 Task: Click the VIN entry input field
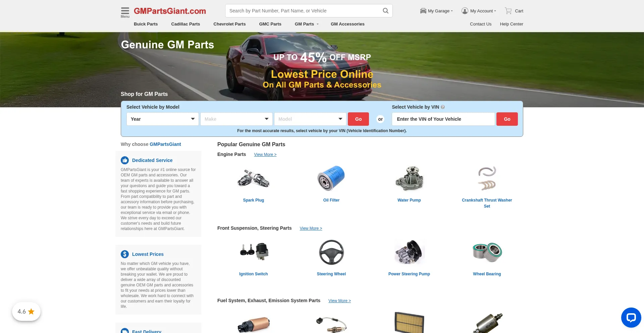click(x=443, y=119)
